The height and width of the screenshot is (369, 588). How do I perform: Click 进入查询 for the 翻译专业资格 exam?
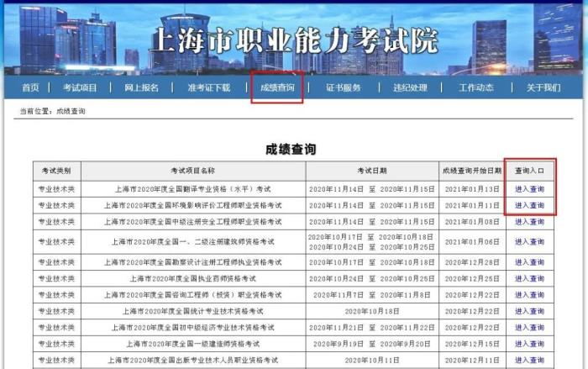pos(529,189)
